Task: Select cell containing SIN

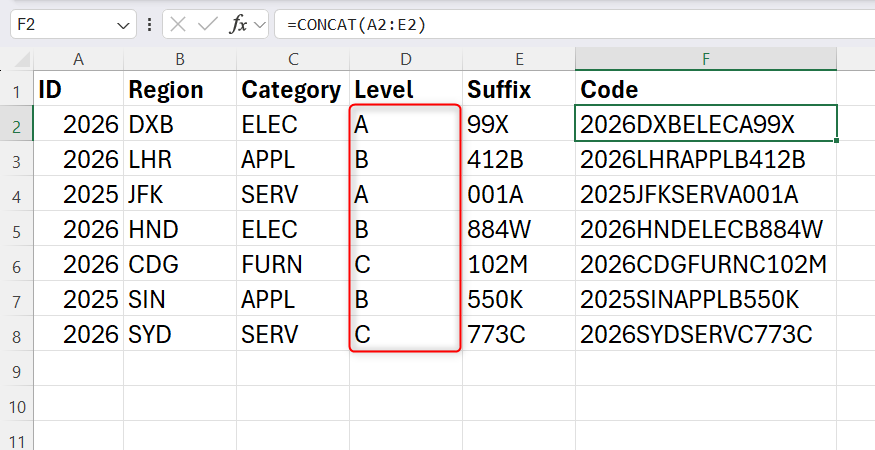Action: tap(180, 298)
